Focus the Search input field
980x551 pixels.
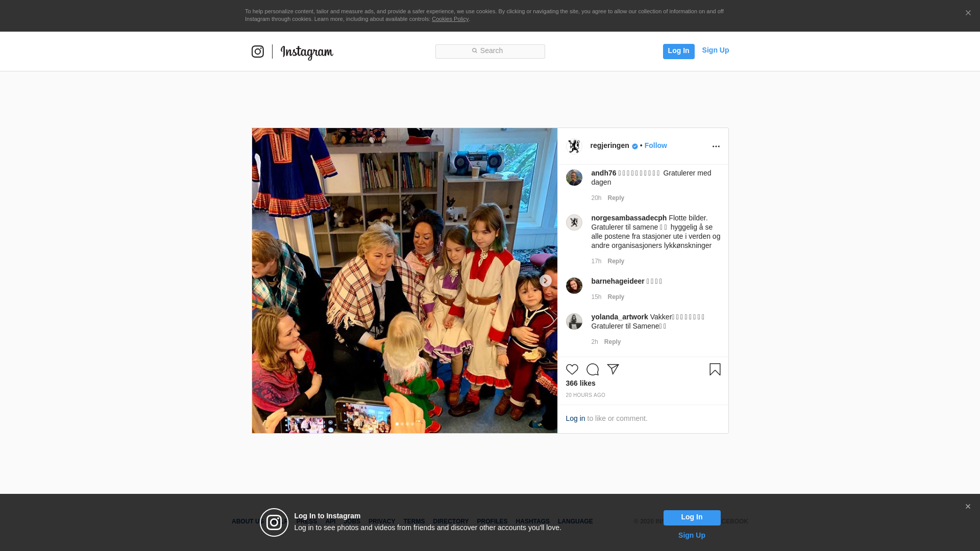tap(490, 52)
